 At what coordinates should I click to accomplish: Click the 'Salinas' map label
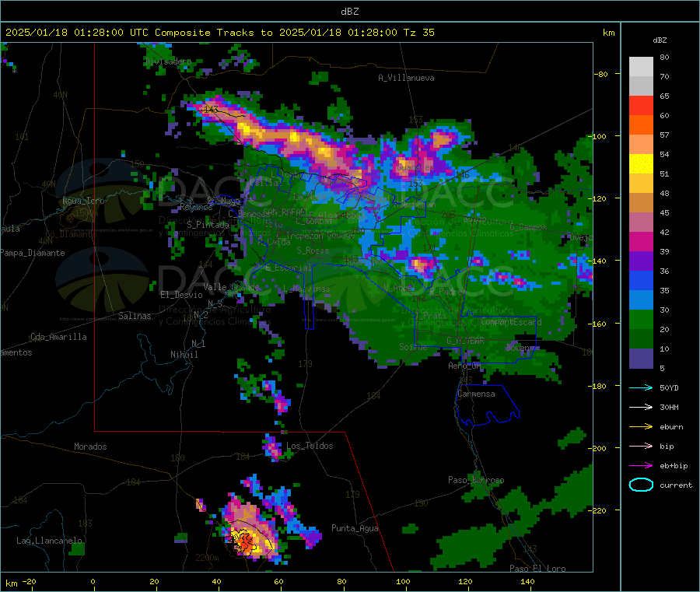[135, 316]
